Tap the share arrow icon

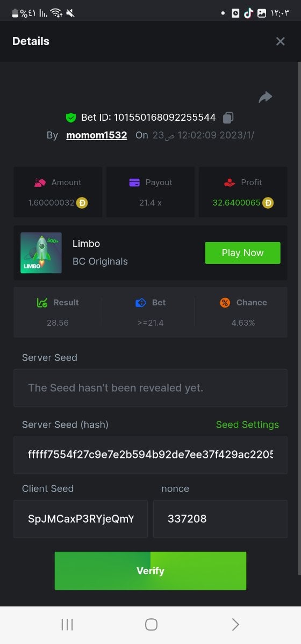(x=266, y=97)
